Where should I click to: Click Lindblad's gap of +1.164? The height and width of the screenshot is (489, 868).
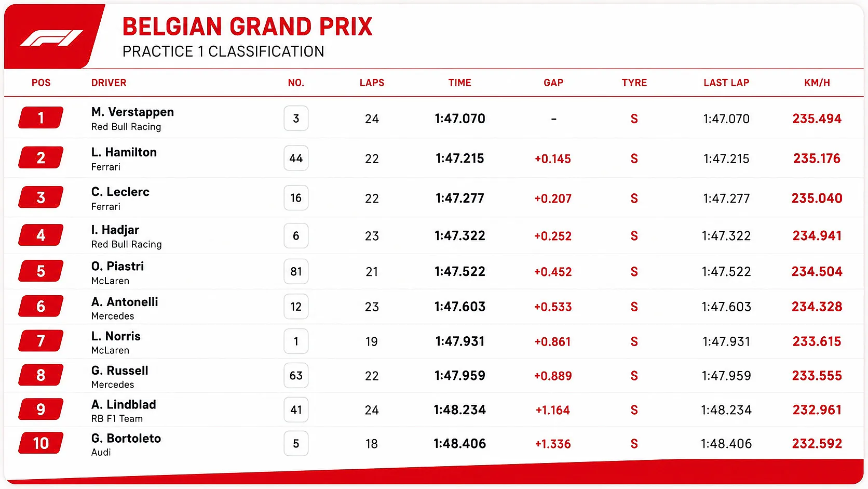tap(553, 410)
